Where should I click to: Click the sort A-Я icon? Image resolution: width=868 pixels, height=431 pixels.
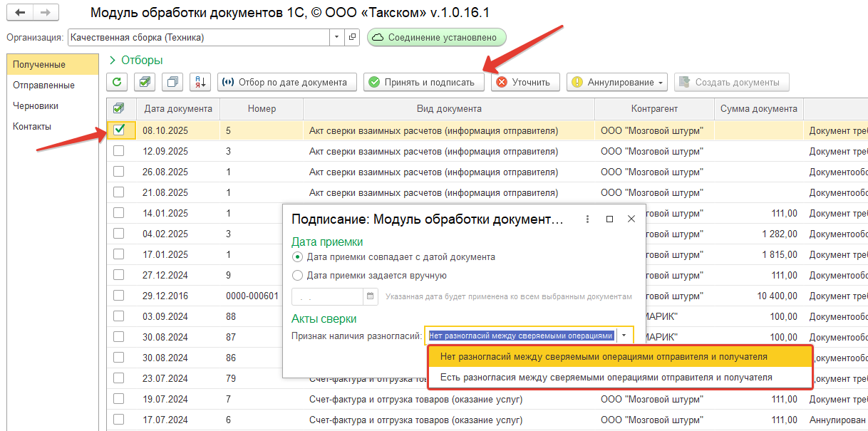pos(200,82)
